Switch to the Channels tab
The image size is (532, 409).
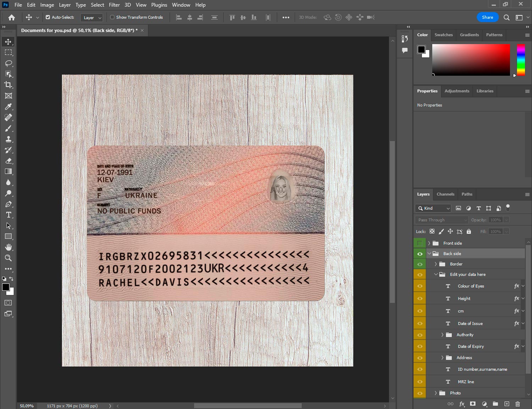point(445,194)
